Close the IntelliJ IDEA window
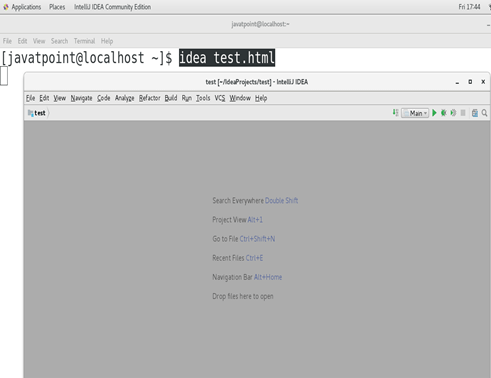The width and height of the screenshot is (491, 378). (483, 82)
